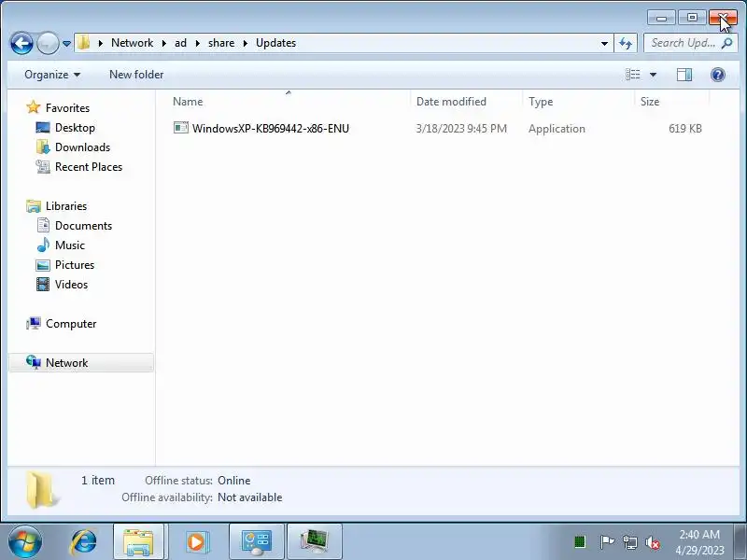Create a New folder

point(136,75)
